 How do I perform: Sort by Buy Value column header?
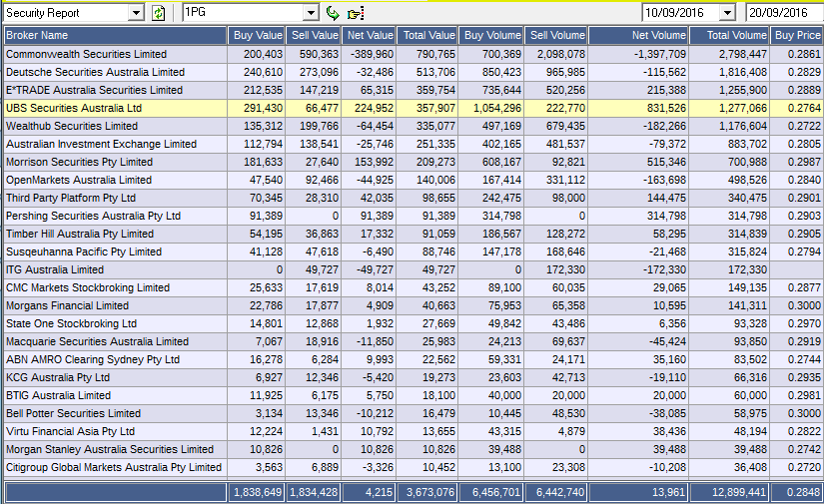[x=257, y=35]
